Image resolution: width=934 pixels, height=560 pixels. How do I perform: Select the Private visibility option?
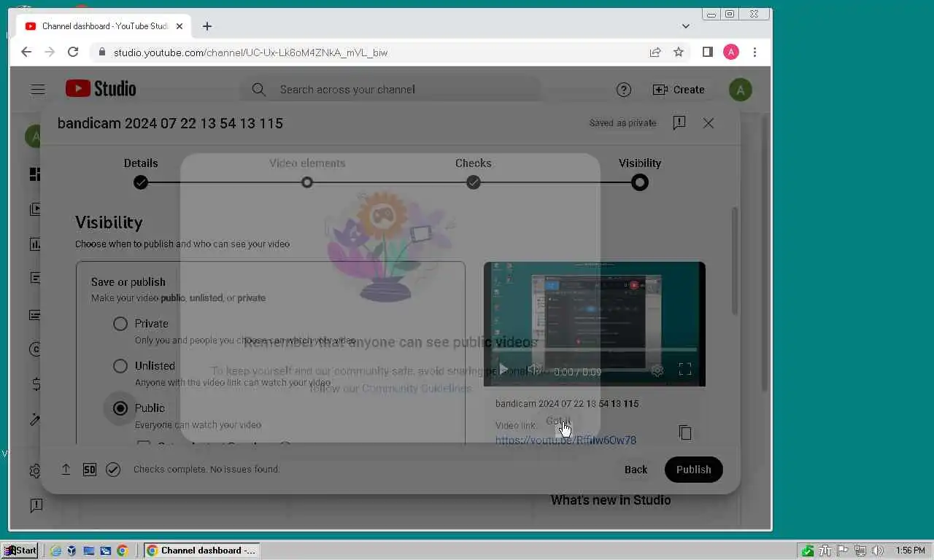pos(120,324)
